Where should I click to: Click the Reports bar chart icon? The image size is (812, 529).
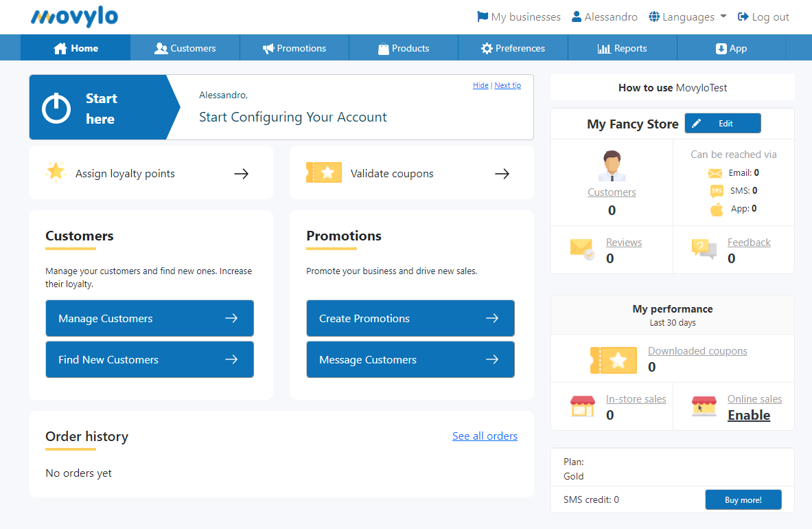tap(604, 48)
